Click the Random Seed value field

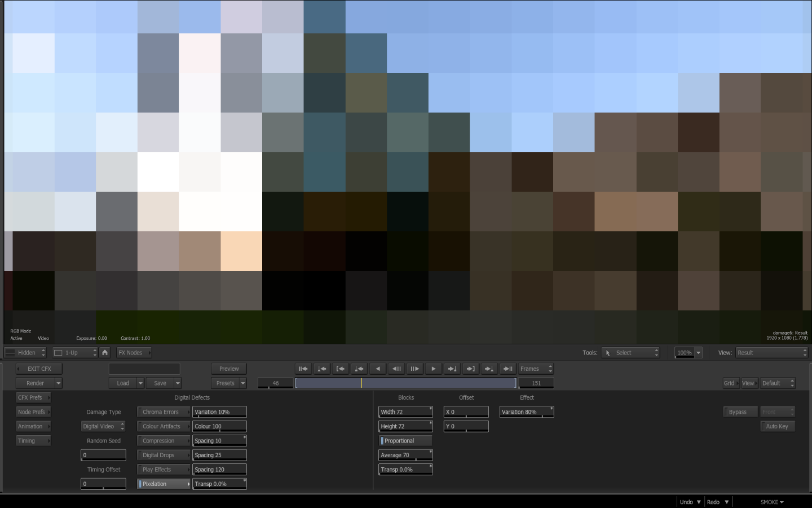click(103, 456)
